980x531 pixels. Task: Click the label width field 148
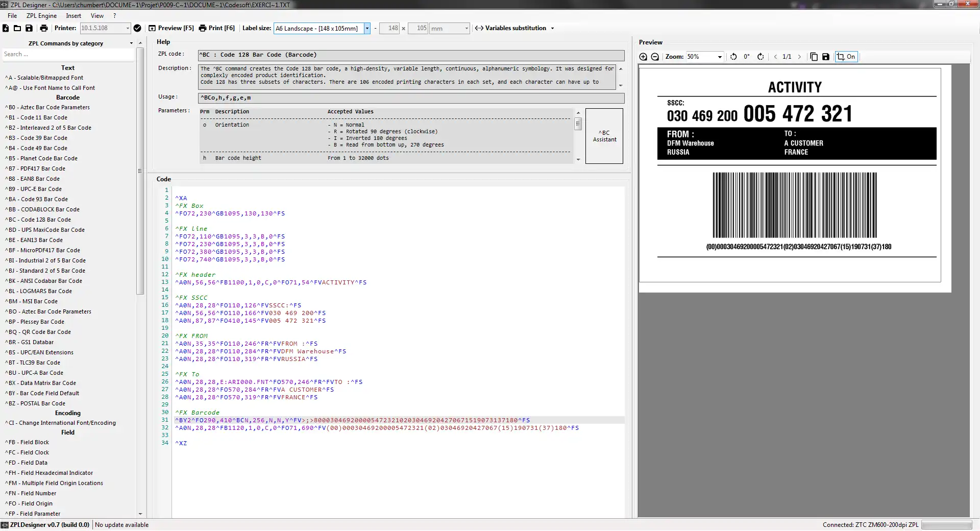coord(389,28)
